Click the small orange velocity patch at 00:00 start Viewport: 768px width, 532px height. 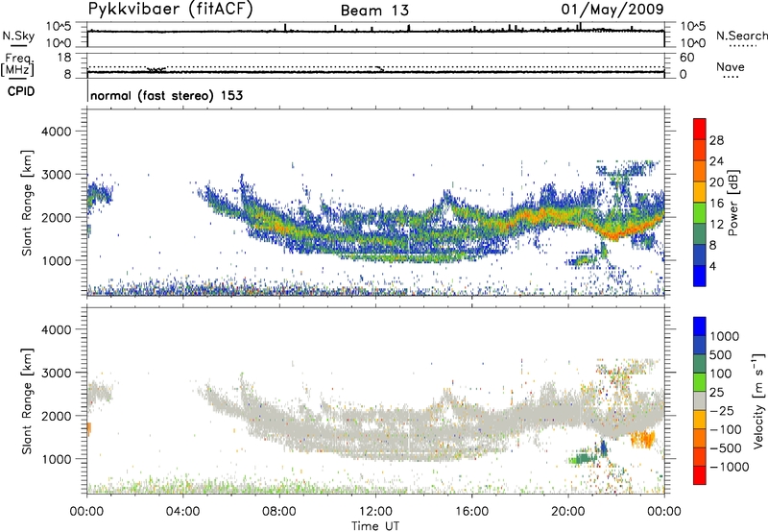(x=88, y=429)
